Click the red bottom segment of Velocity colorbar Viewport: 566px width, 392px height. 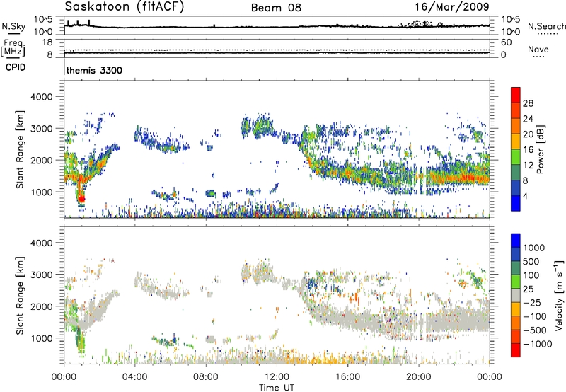click(x=516, y=350)
